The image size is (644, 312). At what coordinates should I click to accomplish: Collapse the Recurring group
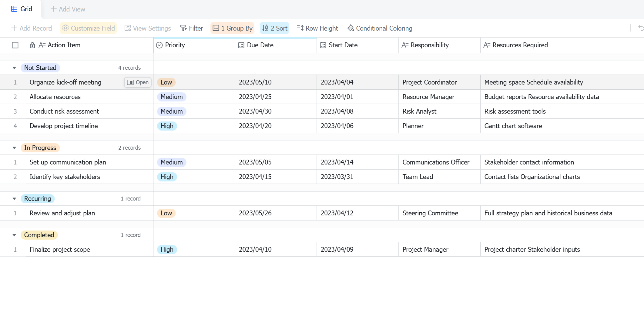(14, 199)
